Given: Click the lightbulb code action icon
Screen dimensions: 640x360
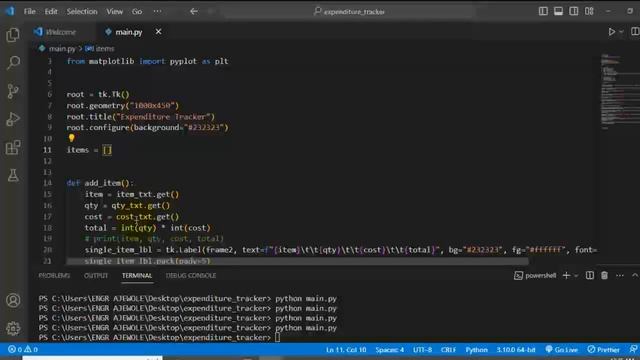Looking at the screenshot, I should pos(71,138).
